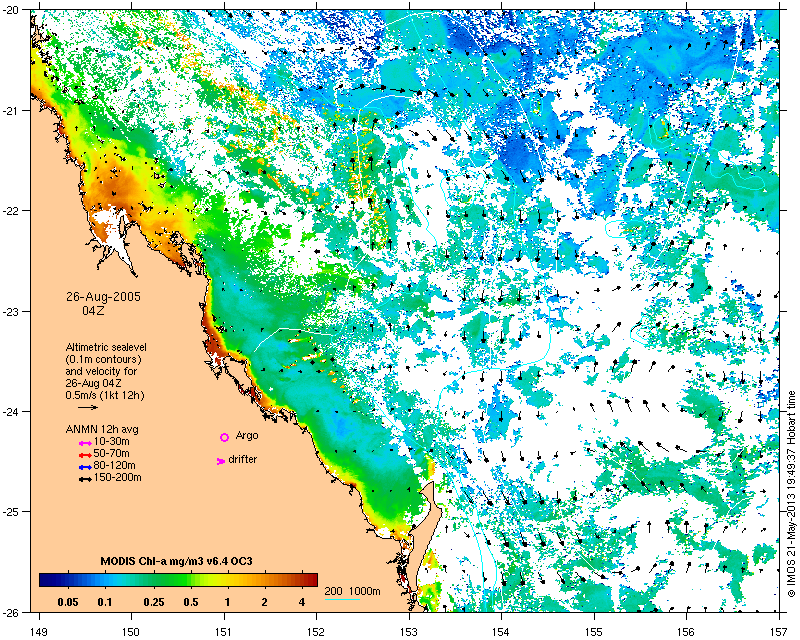Click the '(0.1m contours)' legend line
This screenshot has height=640, width=800.
pos(104,360)
